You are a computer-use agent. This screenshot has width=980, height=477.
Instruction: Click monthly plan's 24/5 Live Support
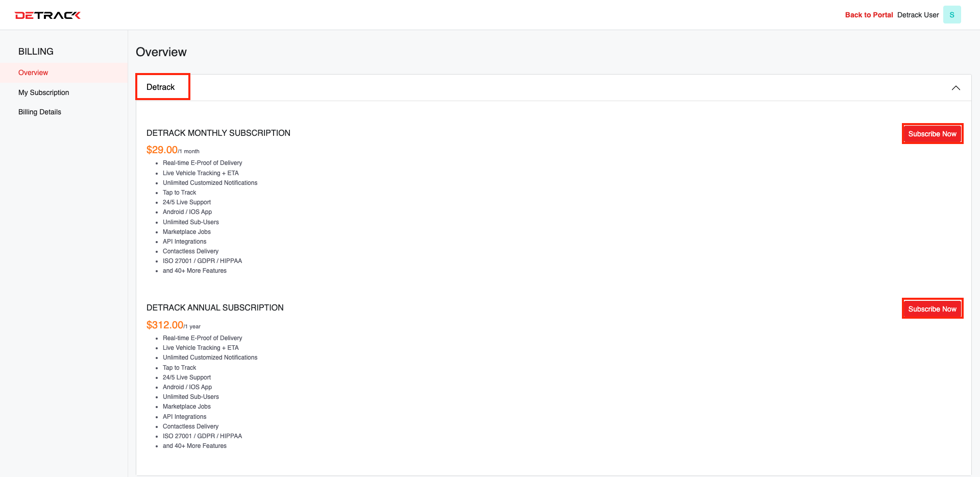[187, 202]
